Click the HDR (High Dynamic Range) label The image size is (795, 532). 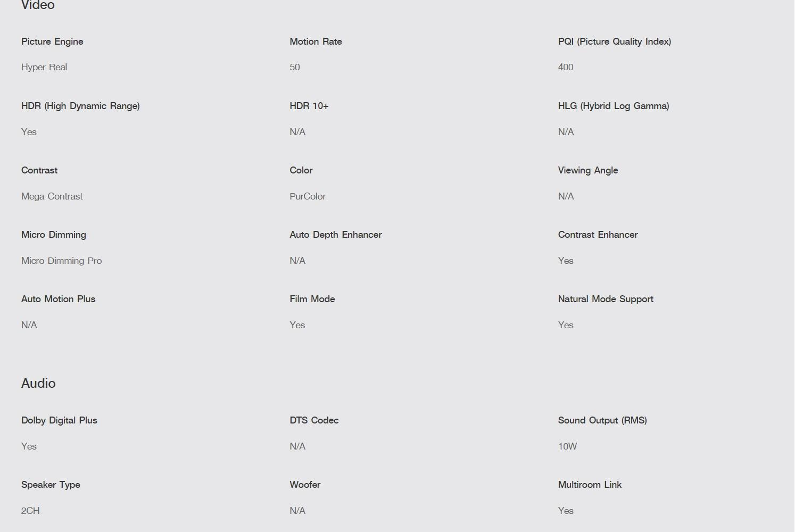point(80,106)
